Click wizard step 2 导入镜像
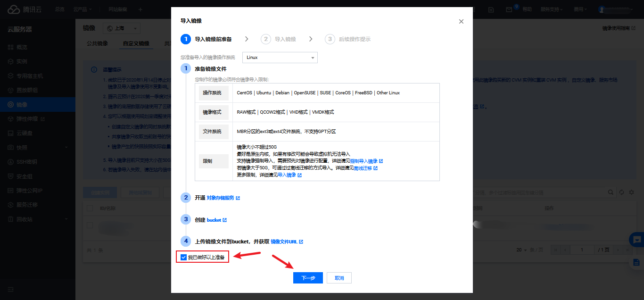 pyautogui.click(x=279, y=39)
